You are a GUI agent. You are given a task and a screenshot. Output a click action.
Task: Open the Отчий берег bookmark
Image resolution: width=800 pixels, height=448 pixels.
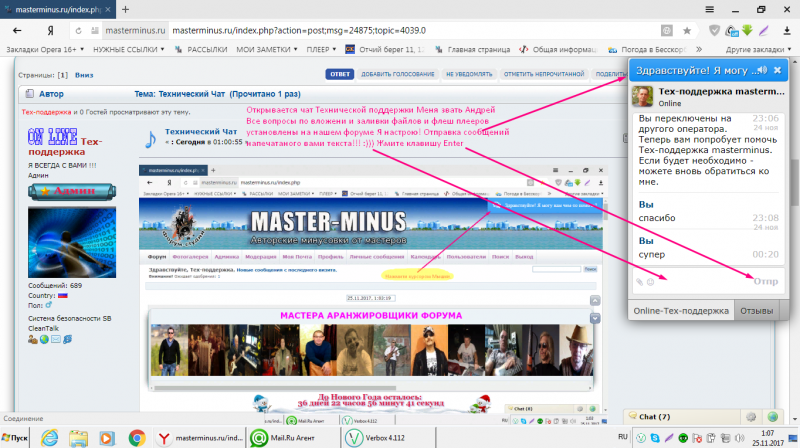[385, 49]
